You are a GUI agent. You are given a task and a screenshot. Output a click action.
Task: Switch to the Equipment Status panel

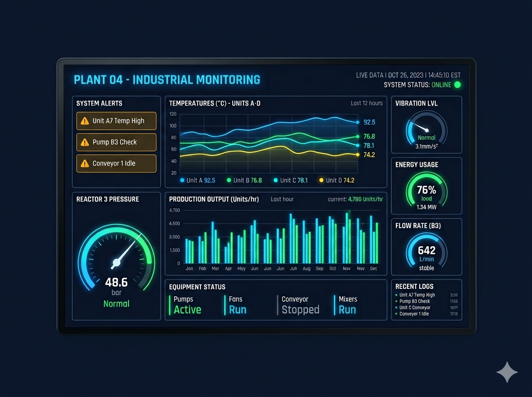pos(197,287)
